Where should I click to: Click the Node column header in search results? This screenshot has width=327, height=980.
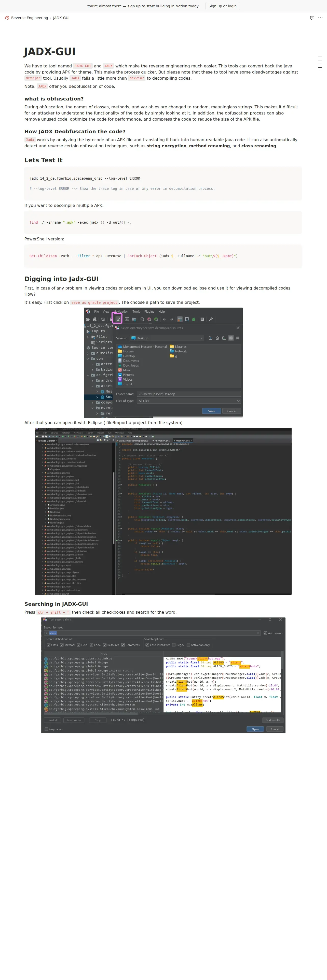click(104, 654)
